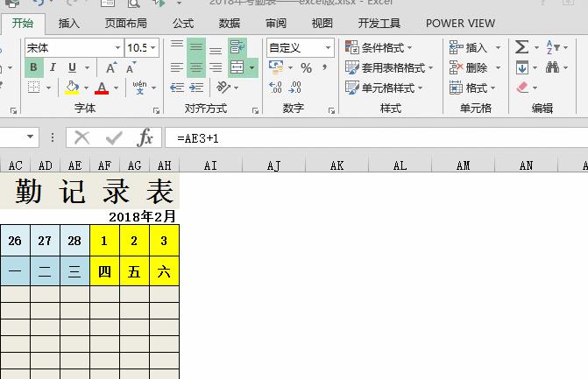
Task: Align text right
Action: tap(216, 67)
